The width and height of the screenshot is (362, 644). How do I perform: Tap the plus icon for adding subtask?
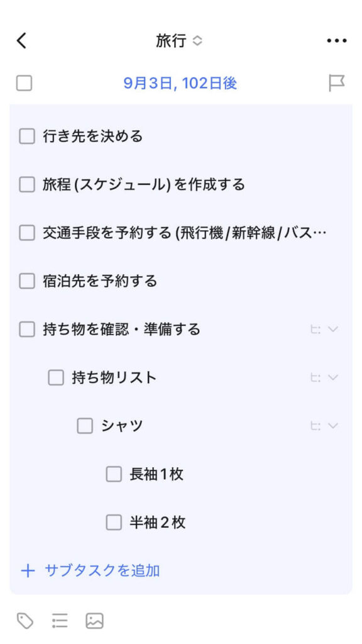pos(28,570)
